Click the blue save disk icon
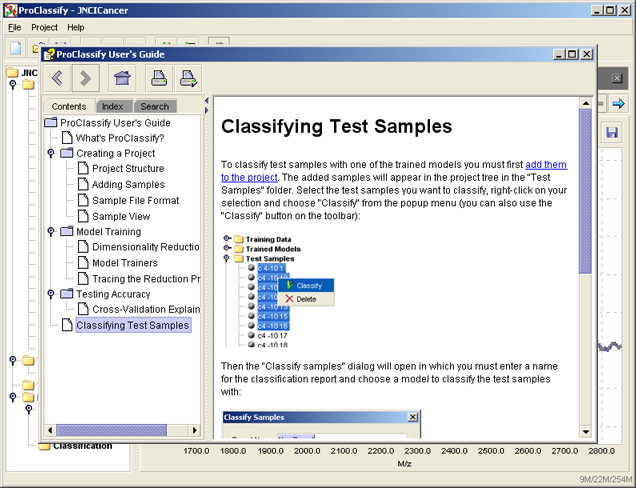This screenshot has height=488, width=636. click(612, 132)
